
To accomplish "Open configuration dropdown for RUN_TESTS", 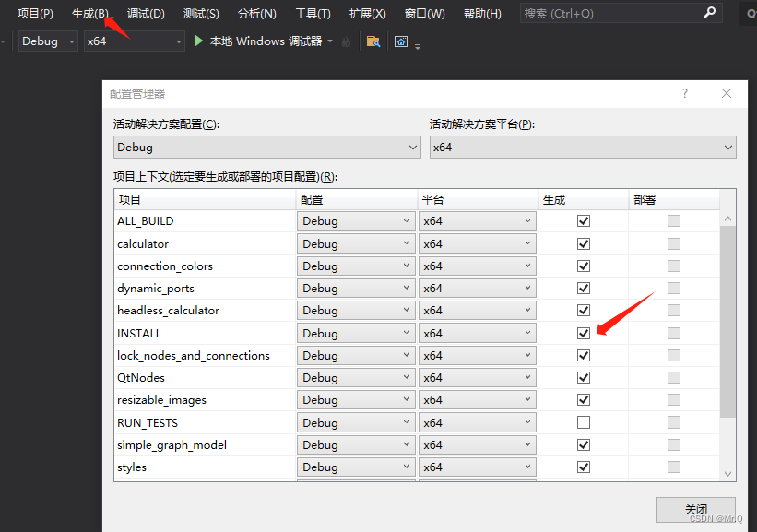I will [356, 422].
